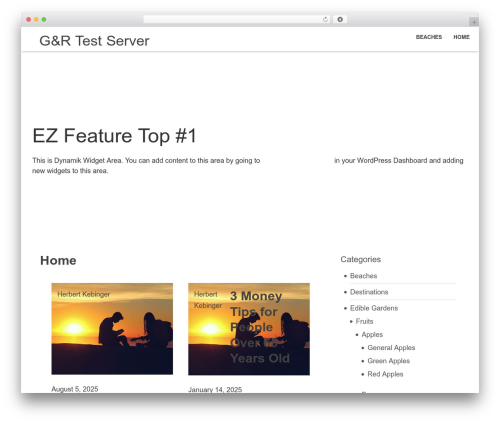Click the Categories widget heading

[361, 259]
